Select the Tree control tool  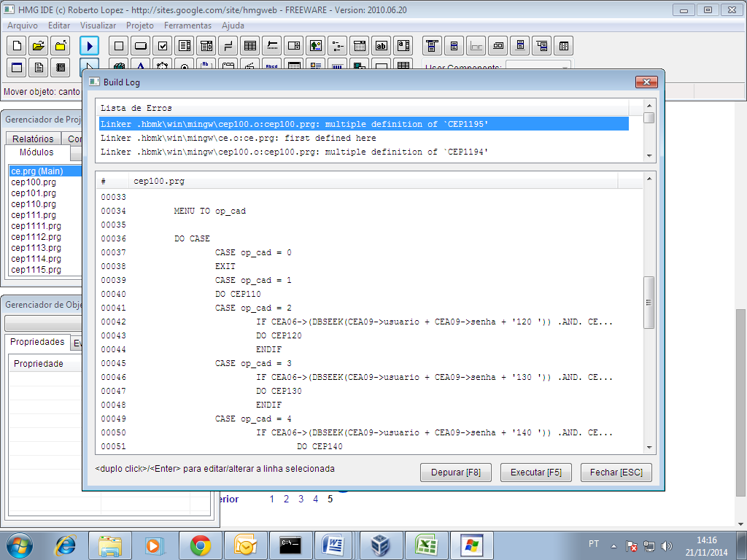point(337,46)
